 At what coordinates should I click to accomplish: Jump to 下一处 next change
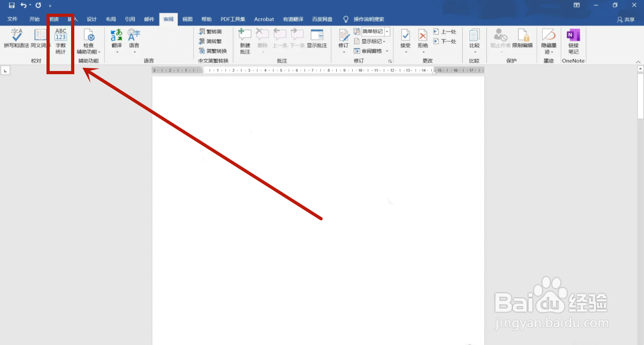[x=444, y=41]
